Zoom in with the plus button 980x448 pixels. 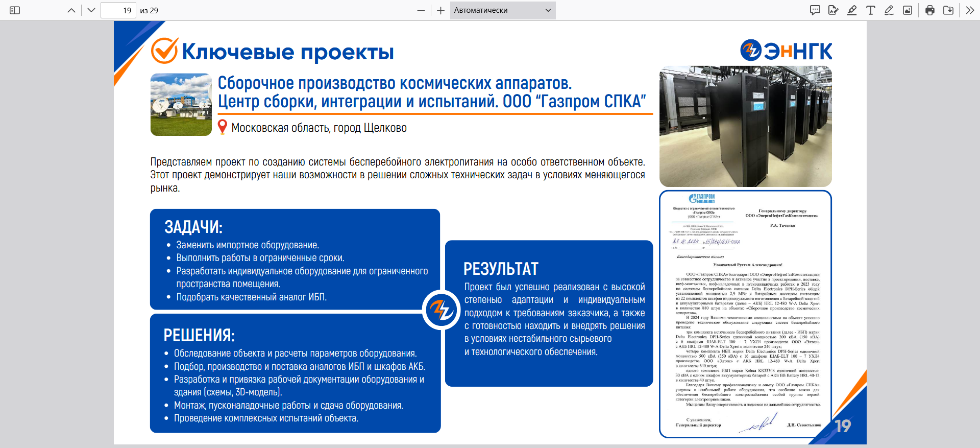coord(441,10)
